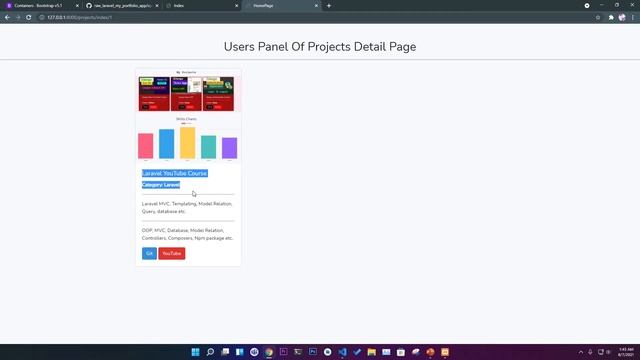The image size is (640, 360).
Task: Open PowerPoint from the taskbar
Action: point(430,352)
